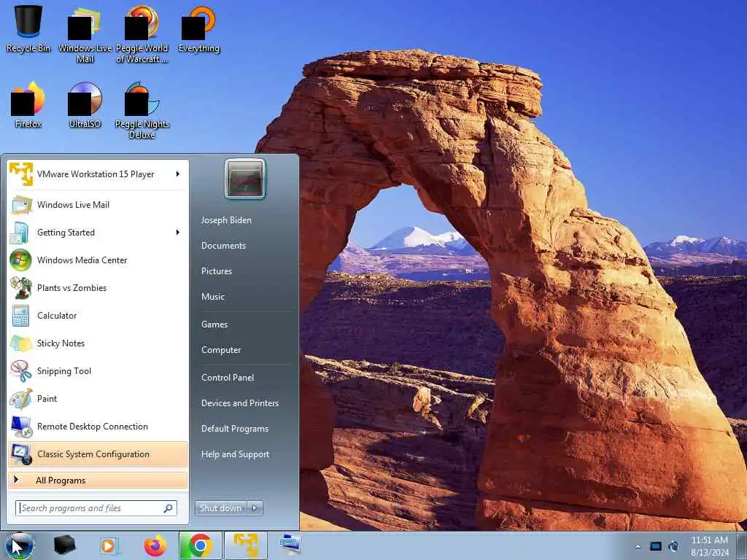The image size is (747, 560).
Task: Open Documents from the Start menu
Action: [x=223, y=246]
